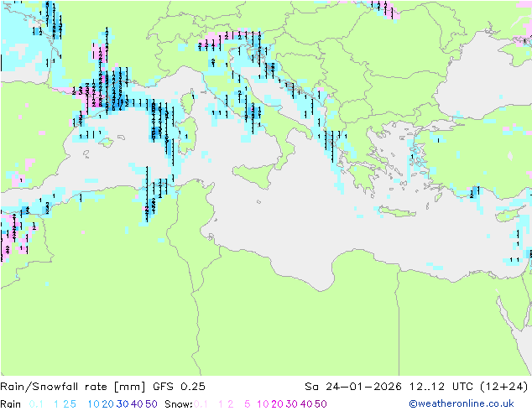This screenshot has height=411, width=532.
Task: Click the 'Rain' legend label
Action: (x=11, y=404)
